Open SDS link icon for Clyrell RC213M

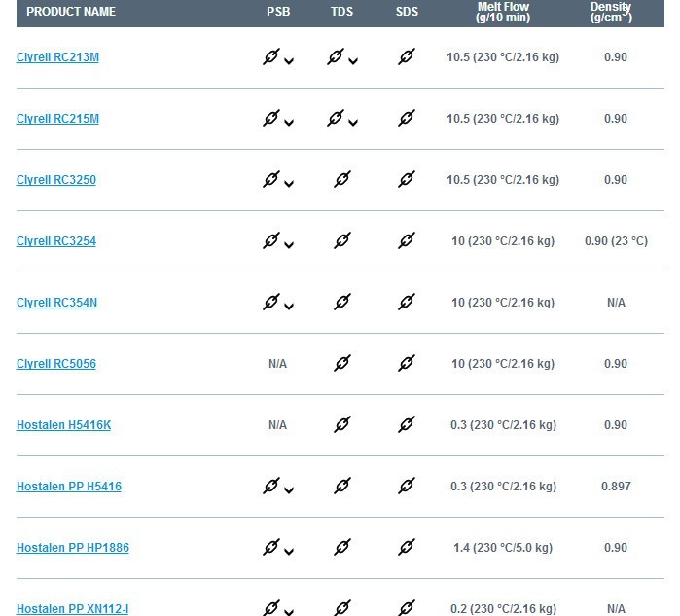click(x=407, y=57)
